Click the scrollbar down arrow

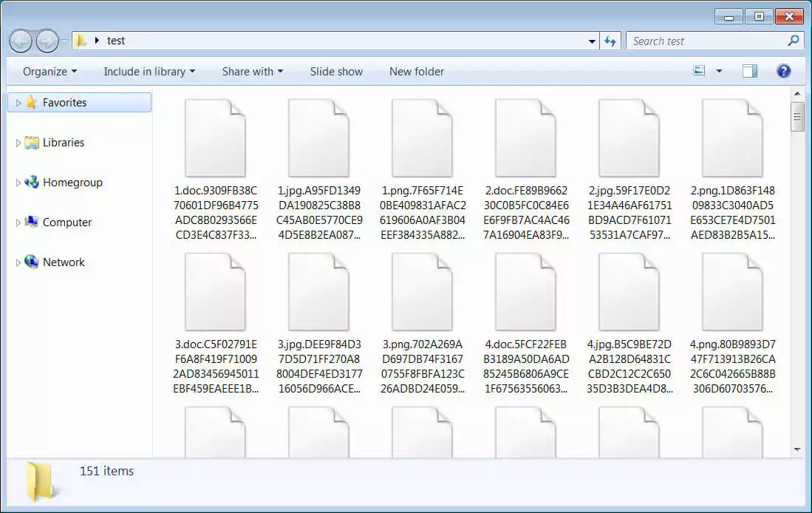[797, 449]
